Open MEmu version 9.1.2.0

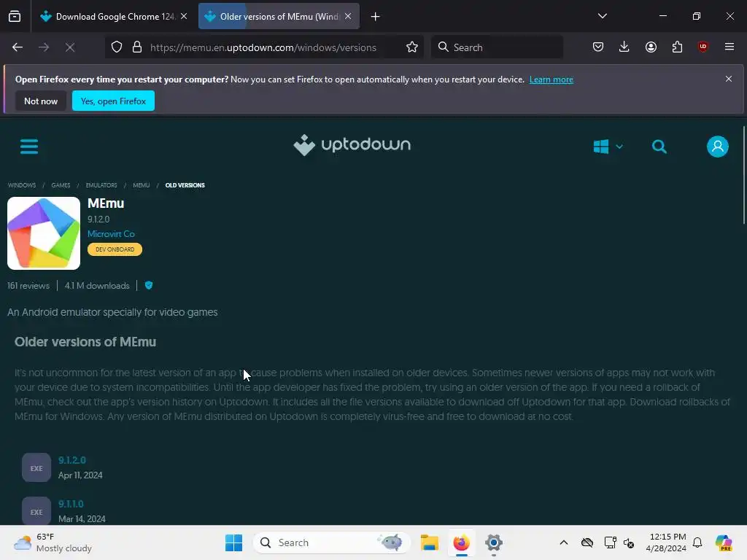[72, 460]
